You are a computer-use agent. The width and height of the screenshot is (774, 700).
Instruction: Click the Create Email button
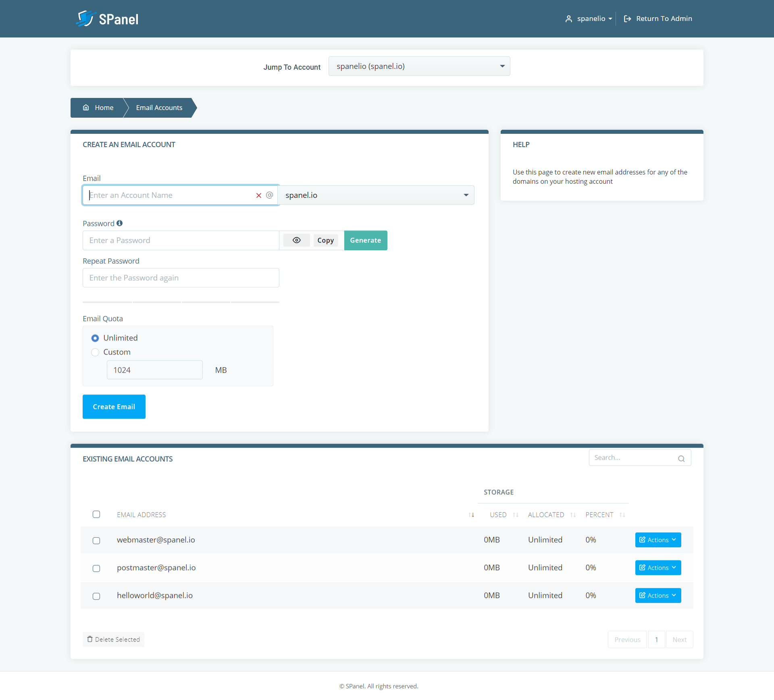(x=114, y=407)
